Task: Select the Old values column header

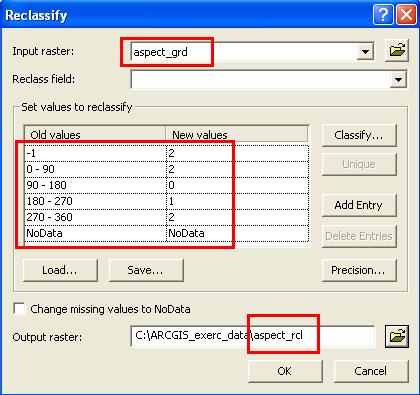Action: coord(95,135)
